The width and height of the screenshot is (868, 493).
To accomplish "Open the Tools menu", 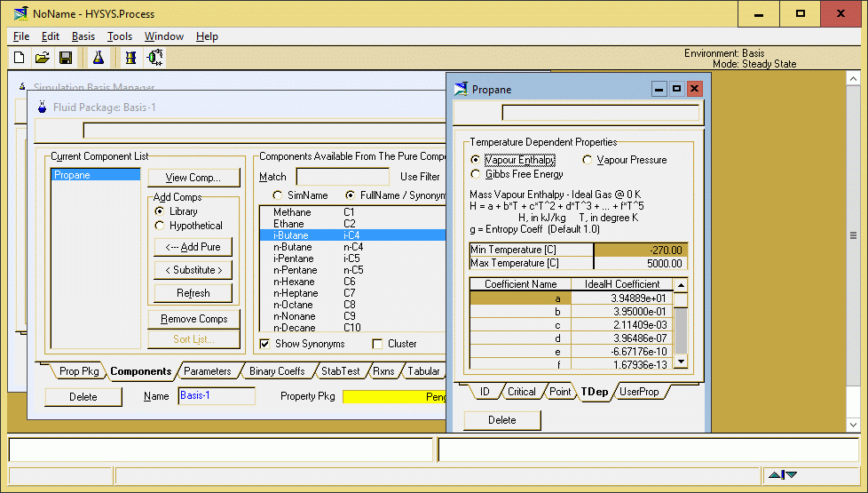I will [120, 36].
